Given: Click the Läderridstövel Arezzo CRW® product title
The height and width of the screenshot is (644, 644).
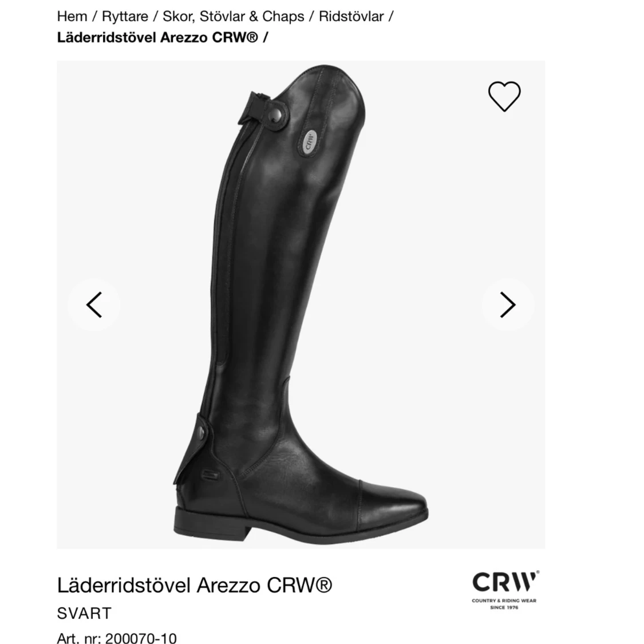Looking at the screenshot, I should (x=195, y=585).
